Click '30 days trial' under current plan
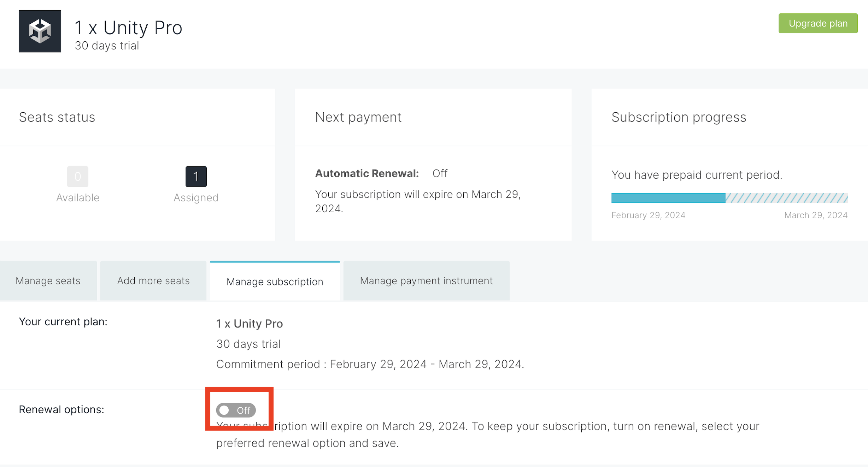868x467 pixels. click(248, 344)
